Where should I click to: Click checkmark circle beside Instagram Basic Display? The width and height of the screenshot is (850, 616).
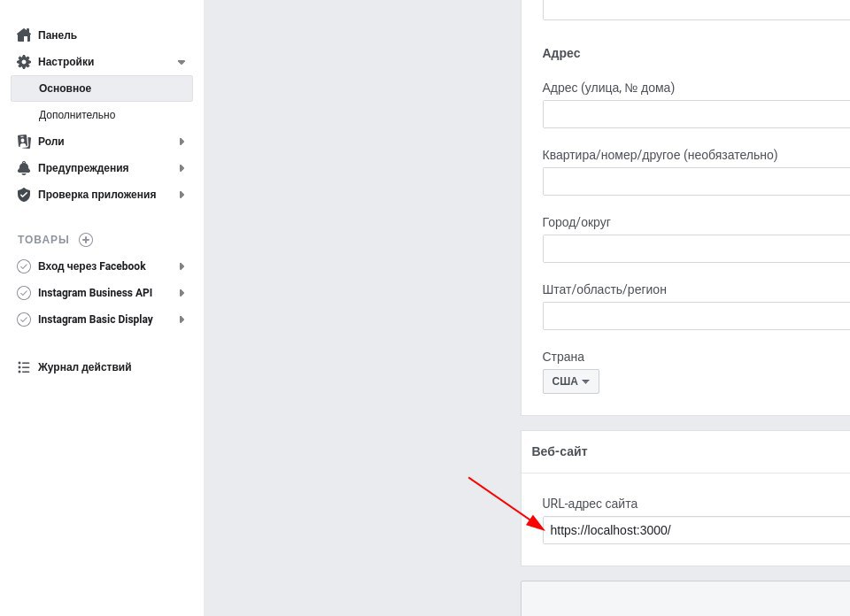click(x=24, y=320)
